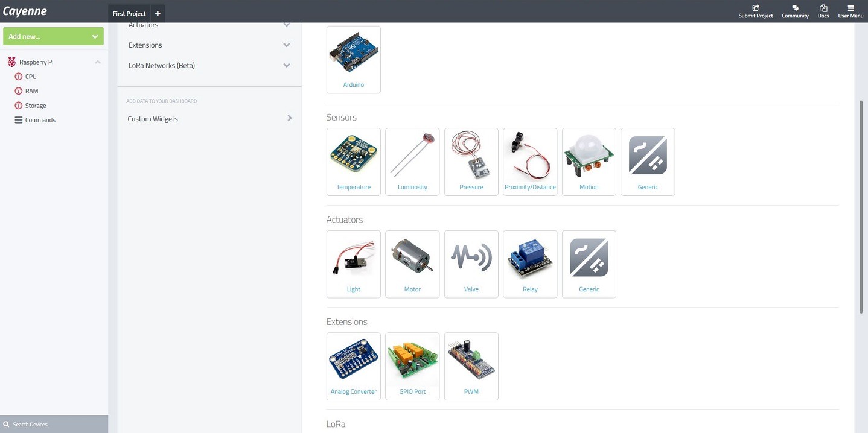
Task: Choose the Motor actuator icon
Action: point(412,257)
